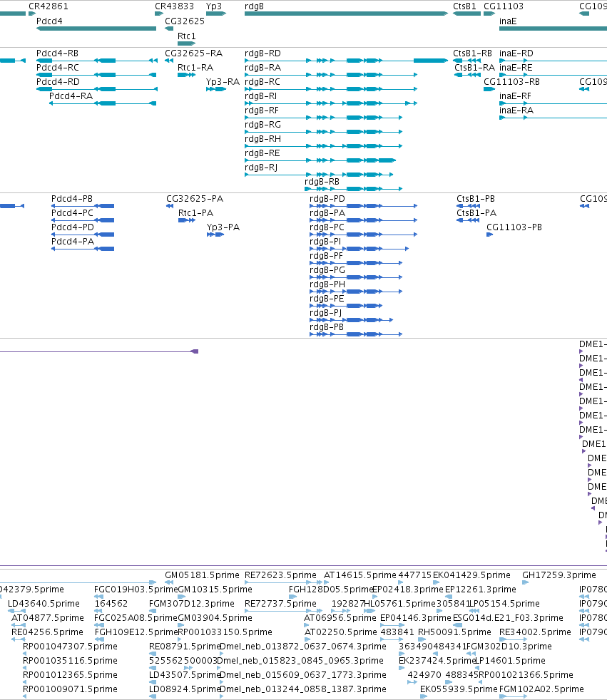Select the RE72623.5prime EST label

280,575
